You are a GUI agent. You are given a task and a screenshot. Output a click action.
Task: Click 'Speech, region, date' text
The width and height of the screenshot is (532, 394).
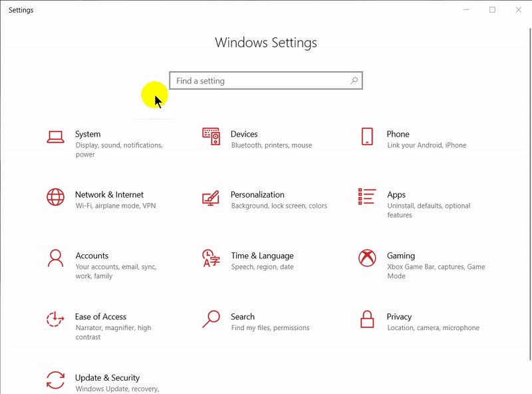[x=262, y=267]
